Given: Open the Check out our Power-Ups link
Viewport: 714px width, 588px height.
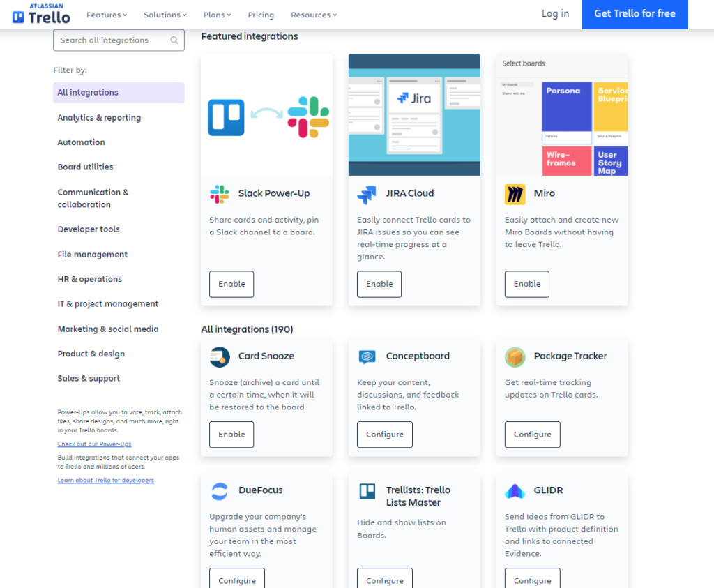Looking at the screenshot, I should point(94,444).
